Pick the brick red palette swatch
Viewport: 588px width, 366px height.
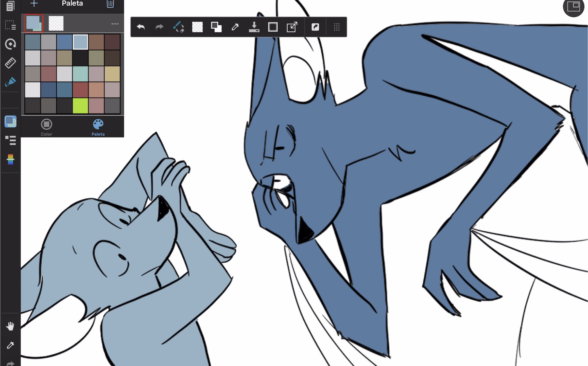pyautogui.click(x=80, y=90)
